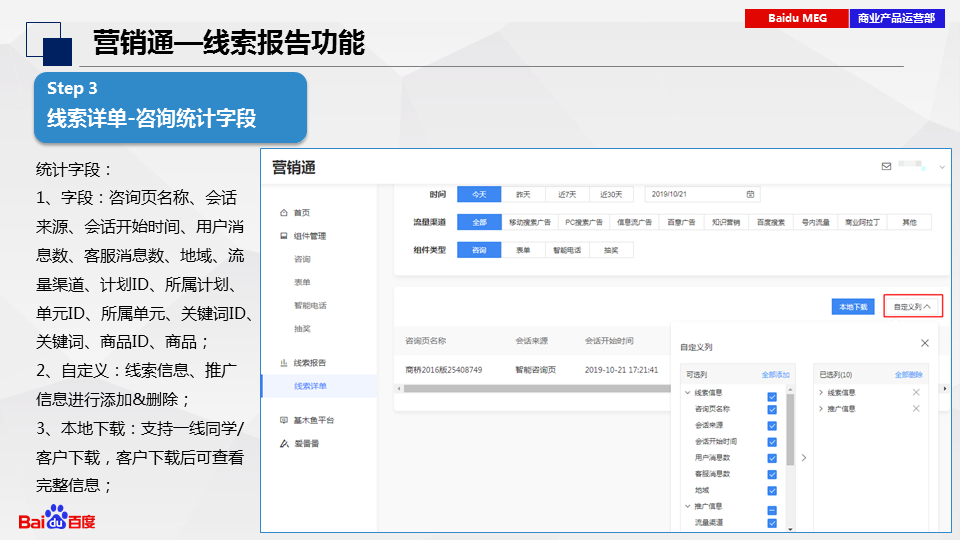Open the account dropdown chevron in header
Viewport: 960px width, 540px height.
942,167
